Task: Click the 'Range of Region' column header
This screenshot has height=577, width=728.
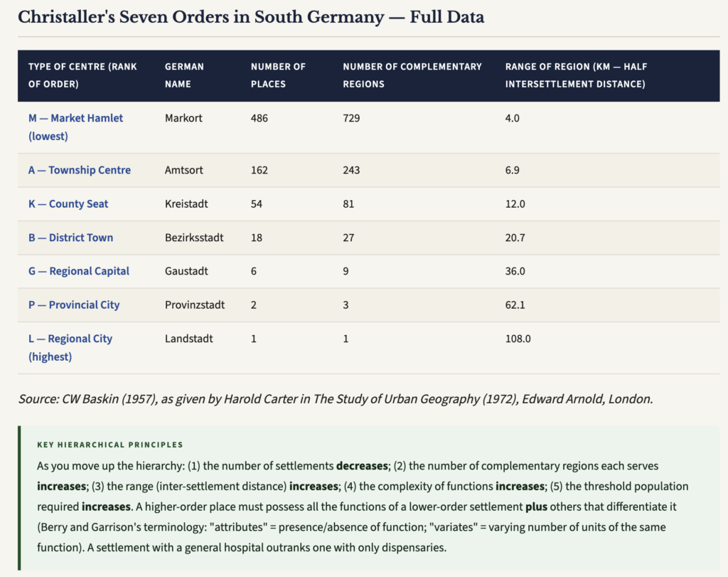Action: point(576,75)
